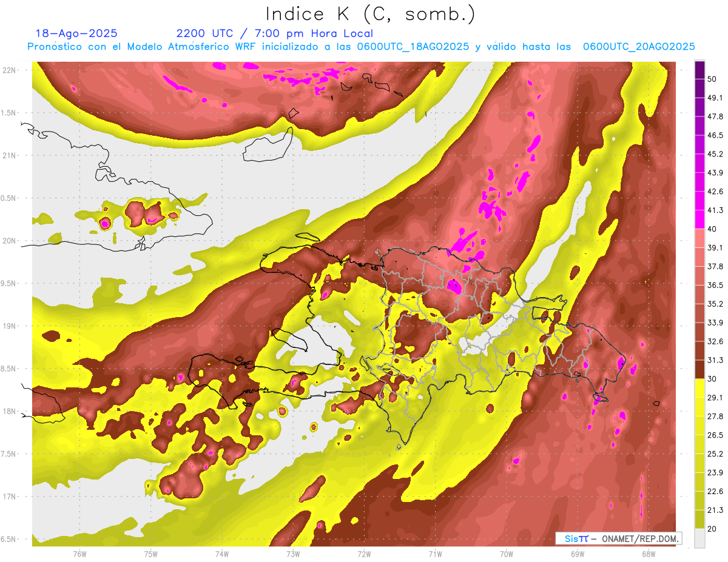Click the colorbar value '47.8'
The image size is (728, 562).
point(715,116)
